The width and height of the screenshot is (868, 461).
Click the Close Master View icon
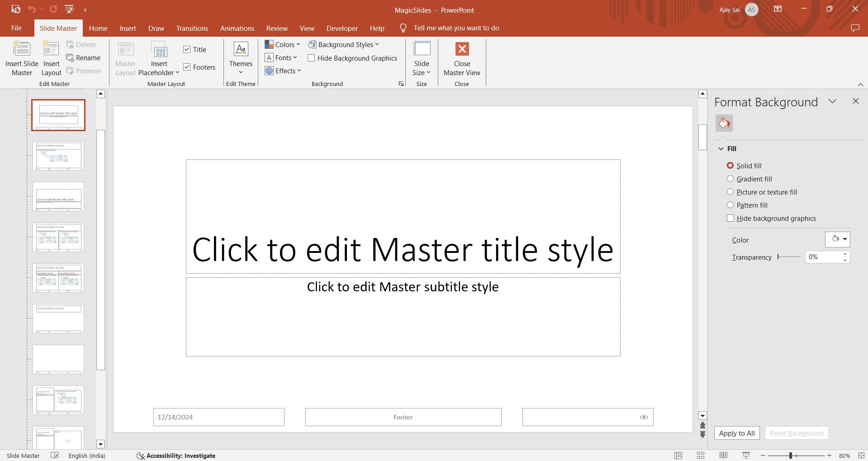pyautogui.click(x=462, y=49)
